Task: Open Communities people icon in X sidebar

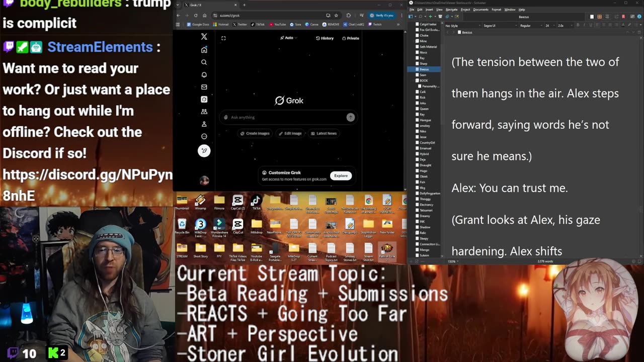Action: pos(204,112)
